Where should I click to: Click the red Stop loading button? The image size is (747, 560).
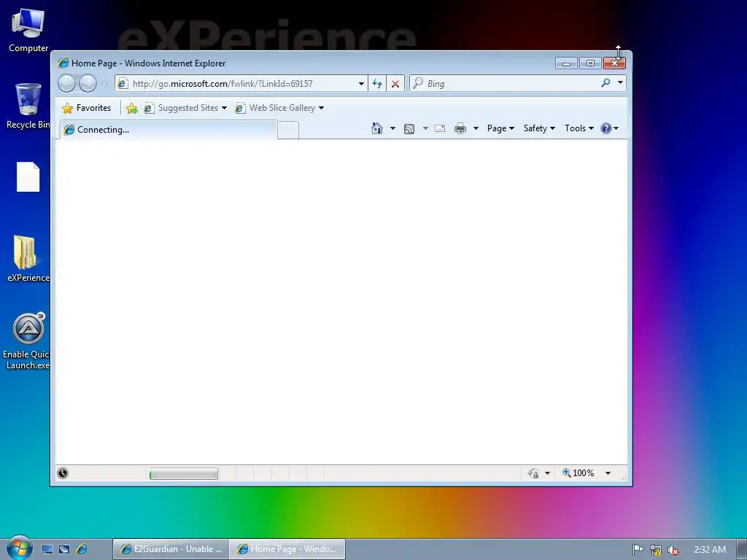click(395, 84)
